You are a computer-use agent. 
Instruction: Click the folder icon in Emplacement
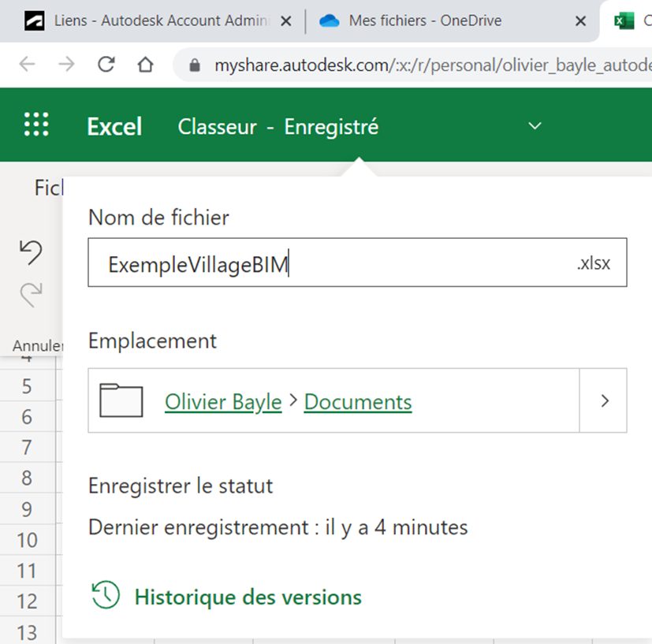click(121, 400)
